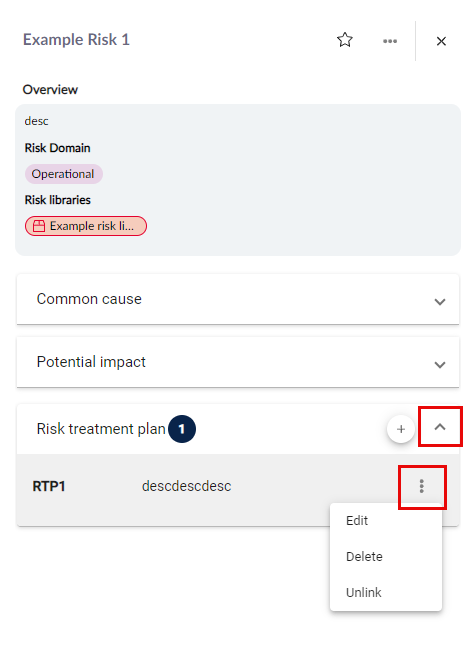
Task: Click the library icon in Example risk chip
Action: (x=39, y=226)
